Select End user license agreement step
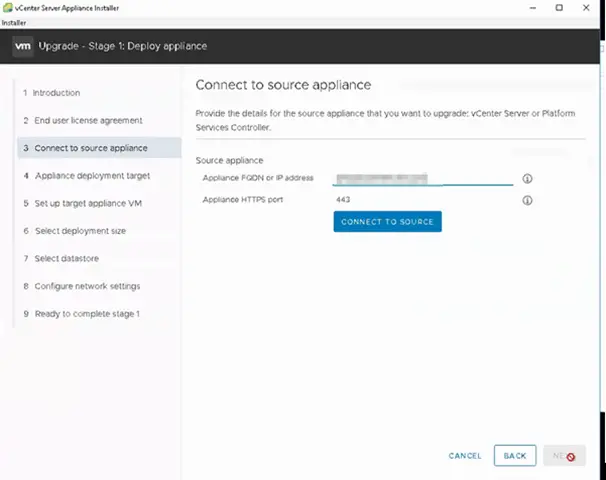 coord(83,121)
